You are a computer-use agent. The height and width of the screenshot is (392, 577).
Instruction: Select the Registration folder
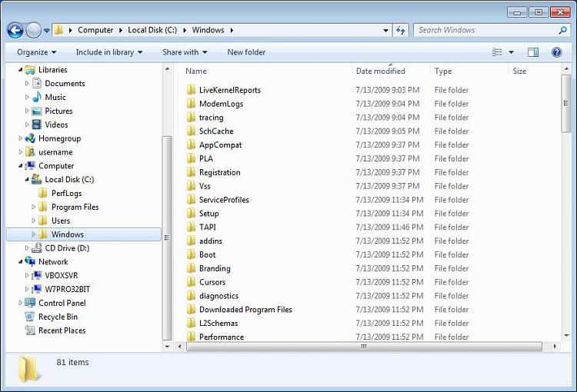tap(219, 172)
